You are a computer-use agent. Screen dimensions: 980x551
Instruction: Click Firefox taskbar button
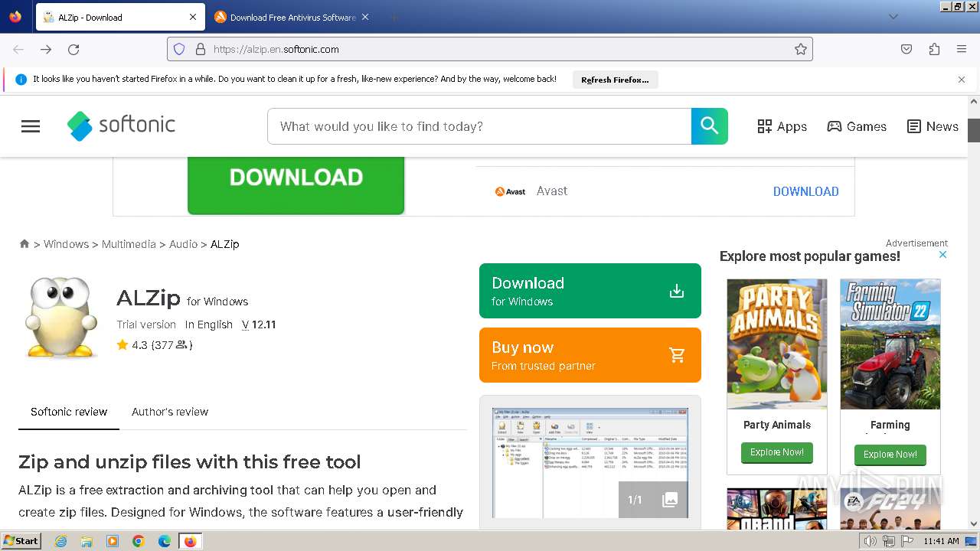190,541
